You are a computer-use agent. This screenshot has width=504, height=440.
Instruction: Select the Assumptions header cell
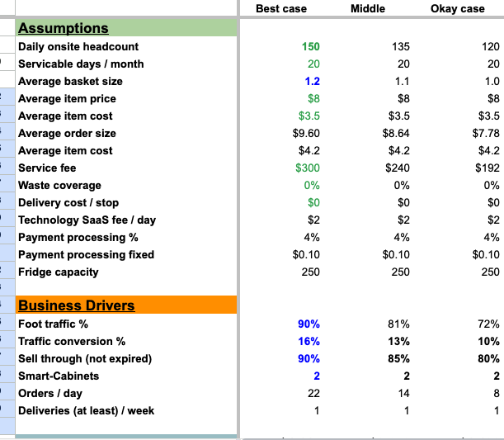pyautogui.click(x=126, y=28)
